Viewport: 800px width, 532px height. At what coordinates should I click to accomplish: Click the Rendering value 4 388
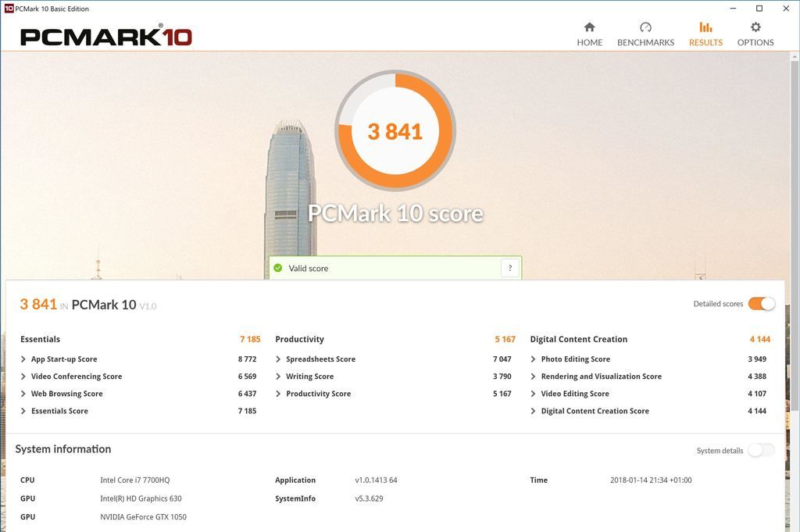[757, 377]
